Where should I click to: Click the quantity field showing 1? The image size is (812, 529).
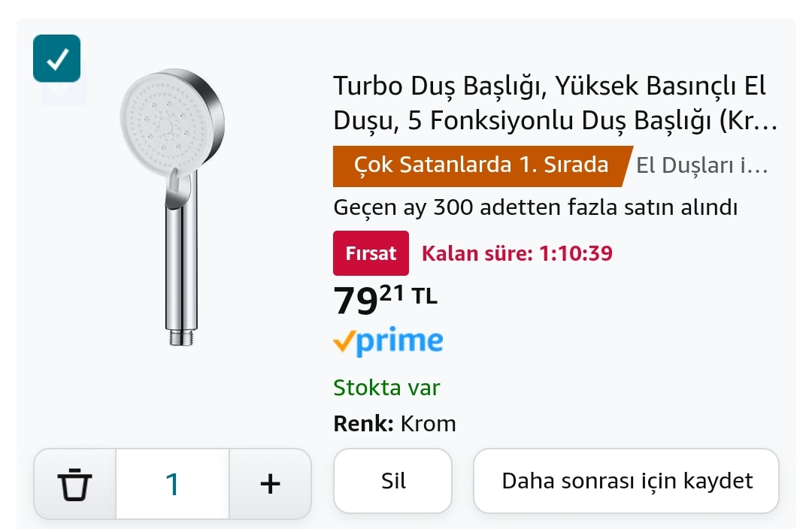(x=172, y=483)
